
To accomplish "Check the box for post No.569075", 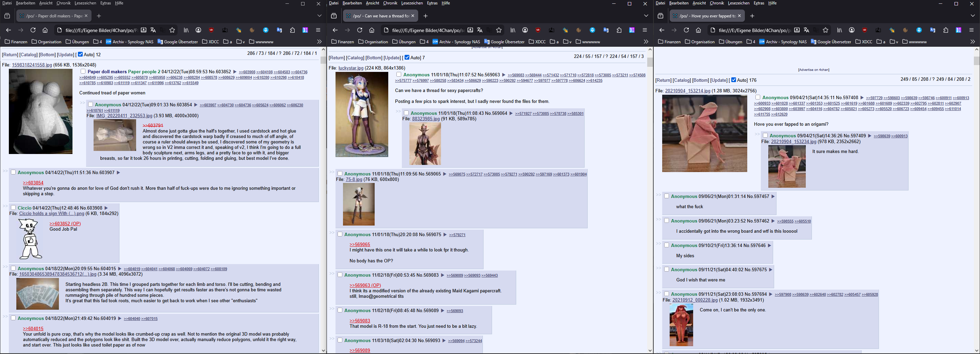I will pyautogui.click(x=340, y=234).
